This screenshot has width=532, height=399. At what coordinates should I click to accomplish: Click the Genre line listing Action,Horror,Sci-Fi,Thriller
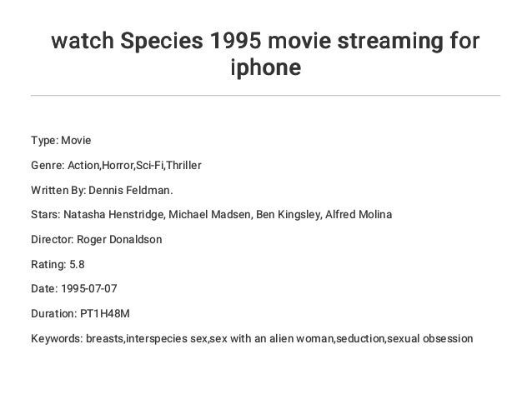click(116, 166)
